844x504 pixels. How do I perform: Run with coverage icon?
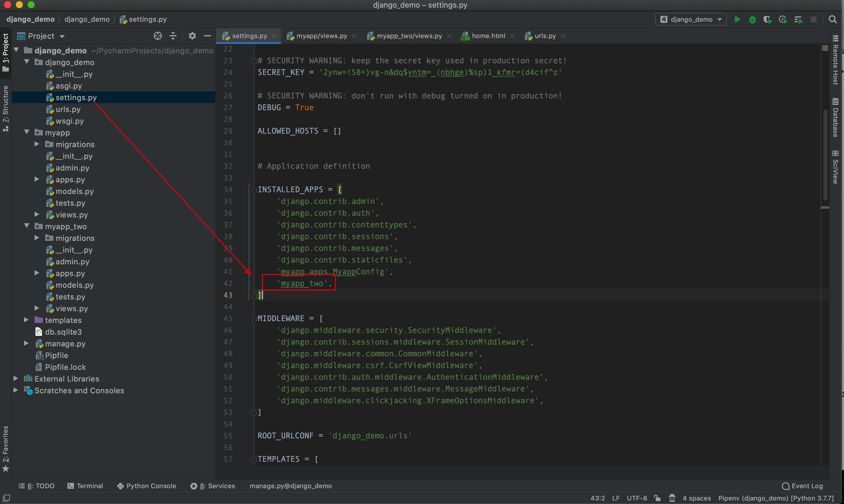point(767,19)
